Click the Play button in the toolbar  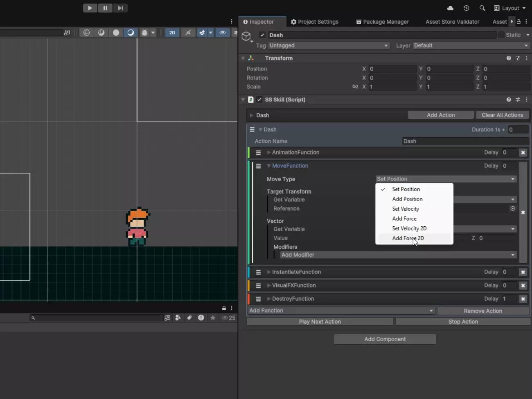[90, 8]
